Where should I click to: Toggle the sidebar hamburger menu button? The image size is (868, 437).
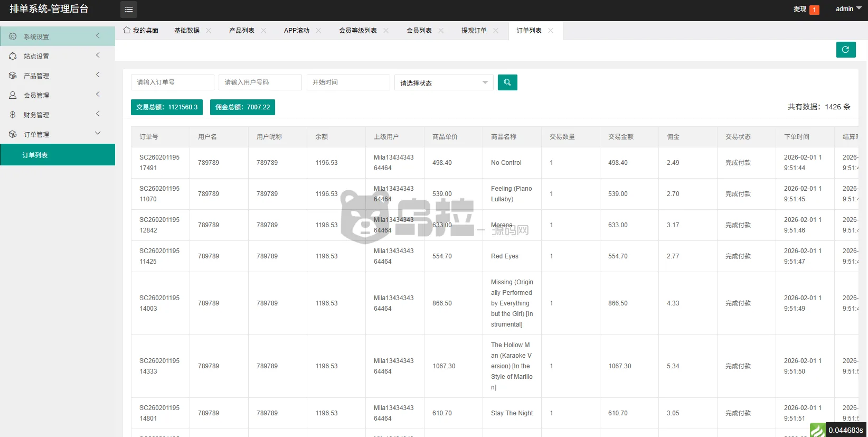pyautogui.click(x=129, y=10)
